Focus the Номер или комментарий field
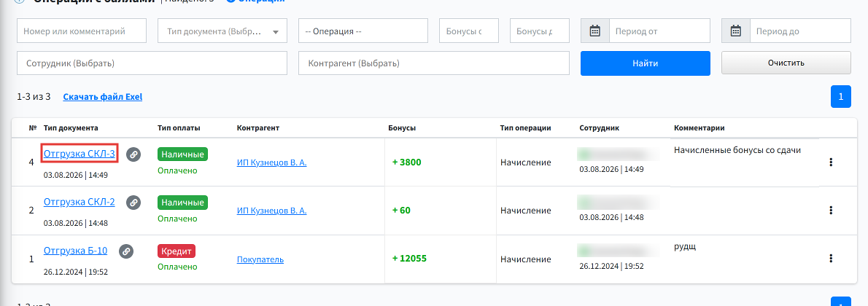Viewport: 868px width, 306px height. click(82, 31)
